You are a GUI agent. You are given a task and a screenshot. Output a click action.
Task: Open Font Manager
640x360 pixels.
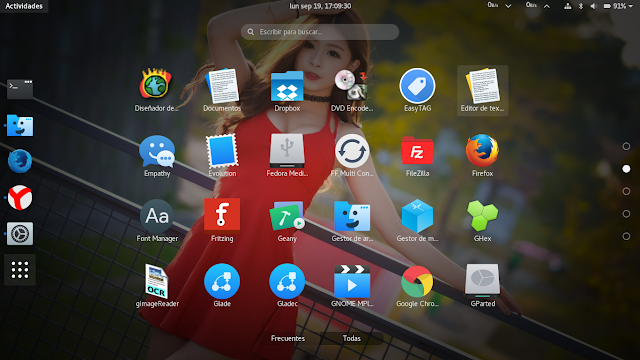point(157,216)
